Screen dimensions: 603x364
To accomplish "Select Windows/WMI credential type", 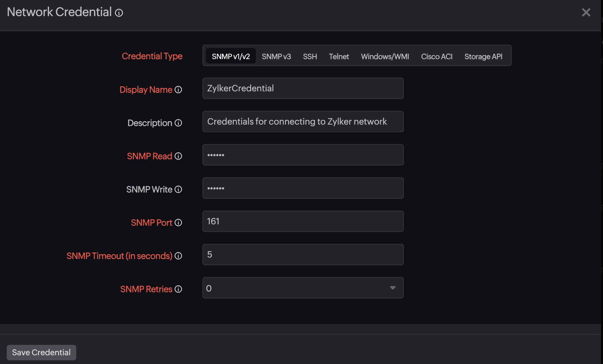I will tap(384, 56).
